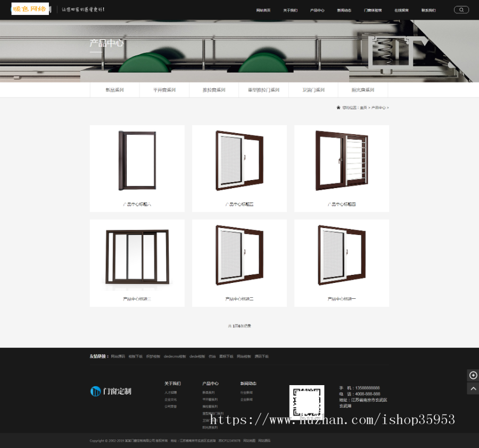Screen dimensions: 479x448
Task: Click the home icon in breadcrumb
Action: 338,108
